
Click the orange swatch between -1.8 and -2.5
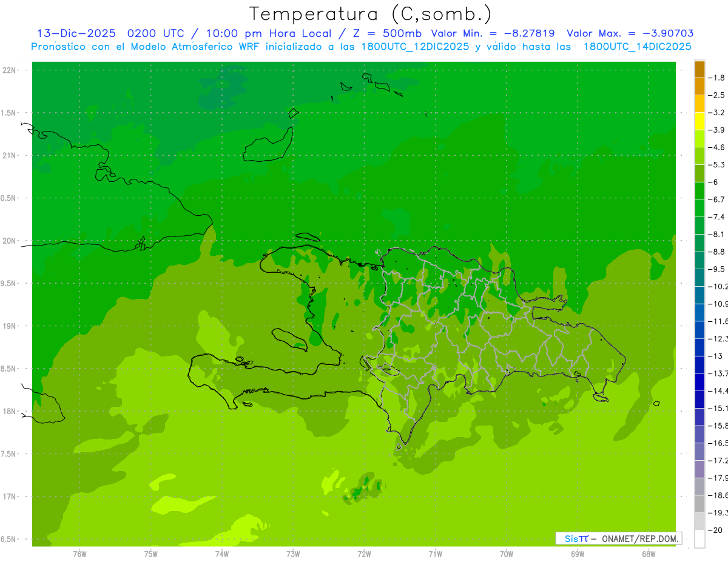[700, 87]
